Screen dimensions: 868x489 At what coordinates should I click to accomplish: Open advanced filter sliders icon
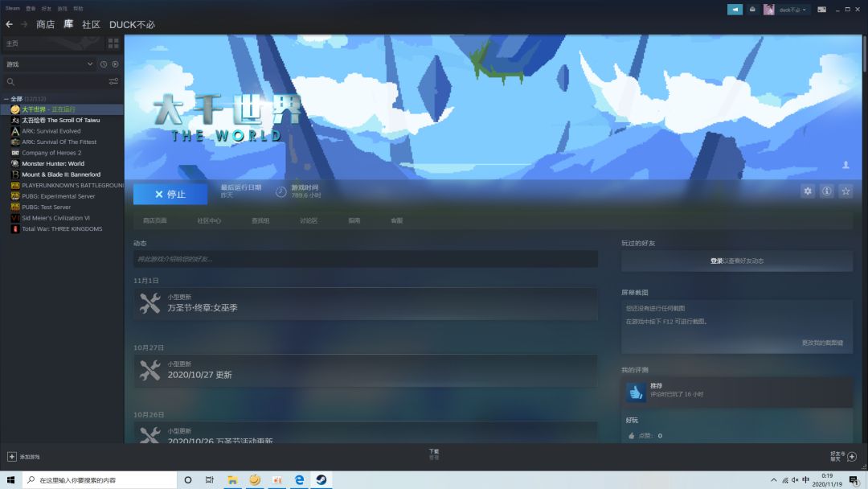coord(113,81)
